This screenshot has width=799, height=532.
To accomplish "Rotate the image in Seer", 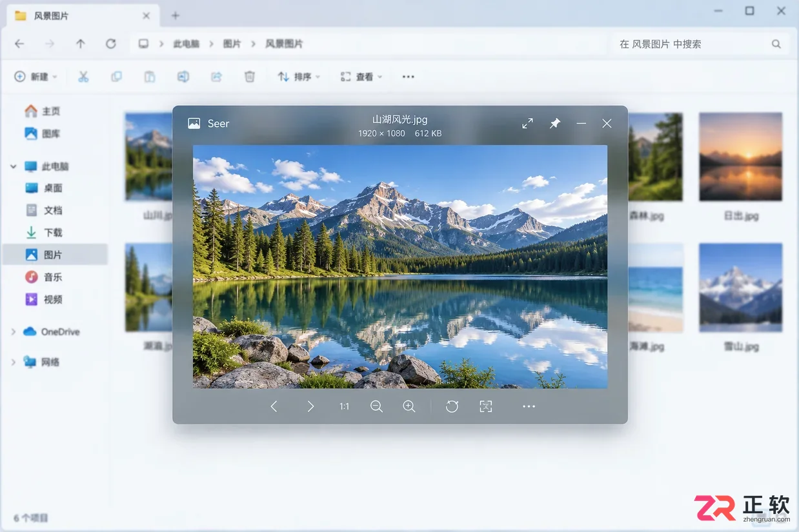I will point(452,406).
